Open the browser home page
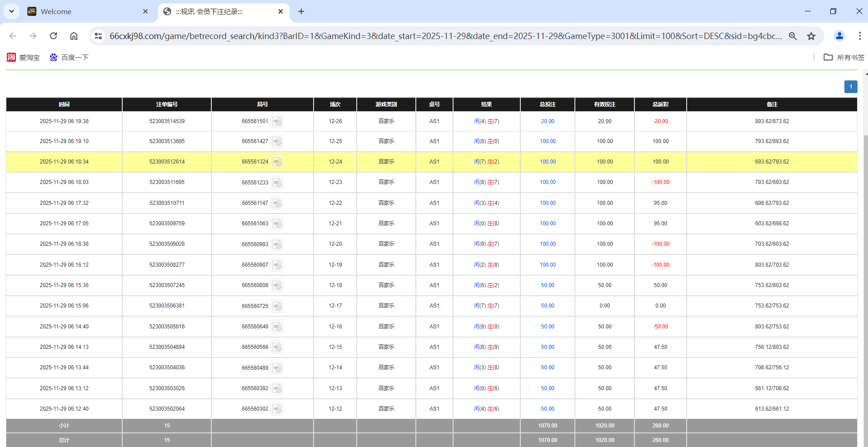The height and width of the screenshot is (447, 868). click(74, 36)
